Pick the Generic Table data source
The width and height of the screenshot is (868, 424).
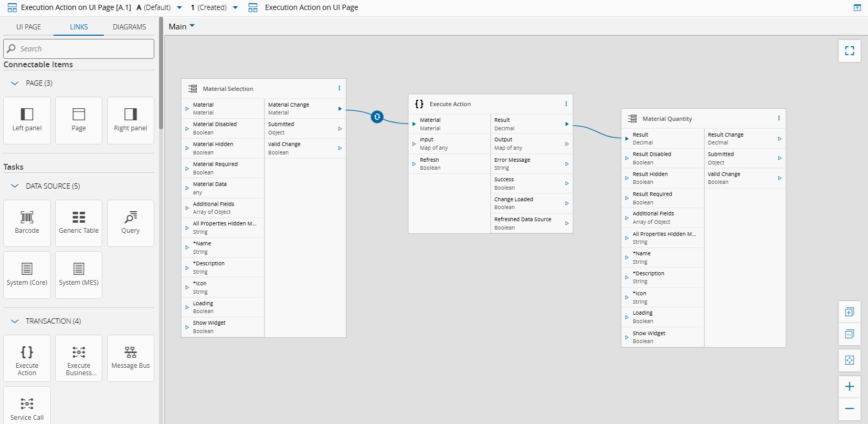(79, 223)
